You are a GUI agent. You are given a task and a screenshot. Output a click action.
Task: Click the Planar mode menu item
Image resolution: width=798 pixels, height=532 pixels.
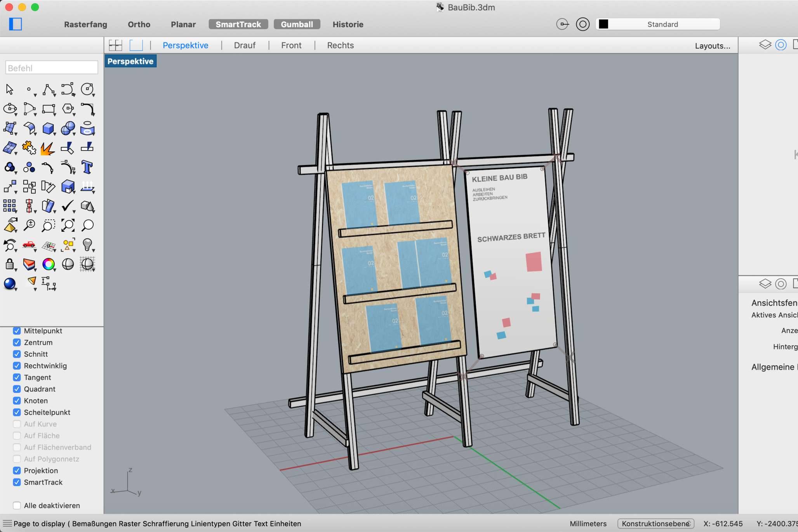[183, 24]
